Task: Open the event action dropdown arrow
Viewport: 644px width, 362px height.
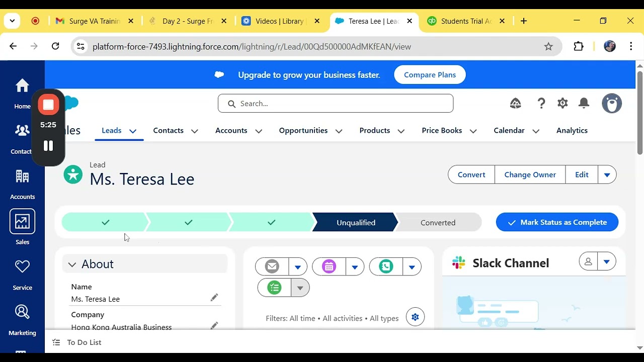Action: [x=355, y=266]
